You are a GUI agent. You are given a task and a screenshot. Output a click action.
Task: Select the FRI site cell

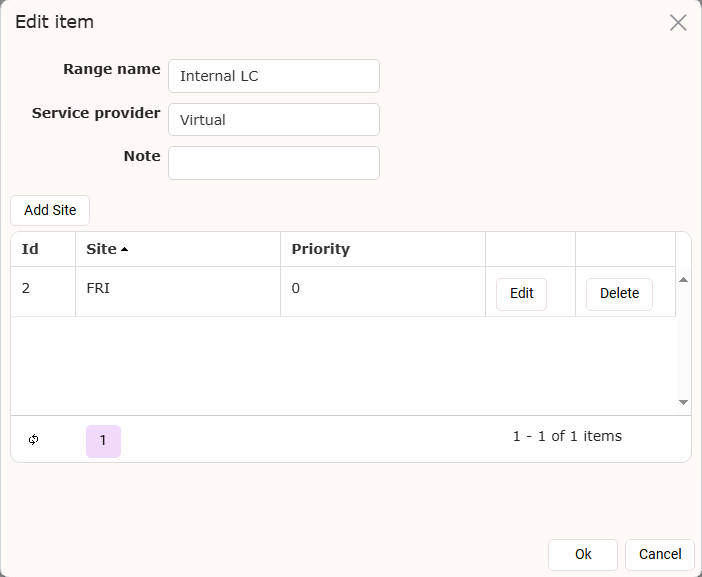(x=178, y=291)
